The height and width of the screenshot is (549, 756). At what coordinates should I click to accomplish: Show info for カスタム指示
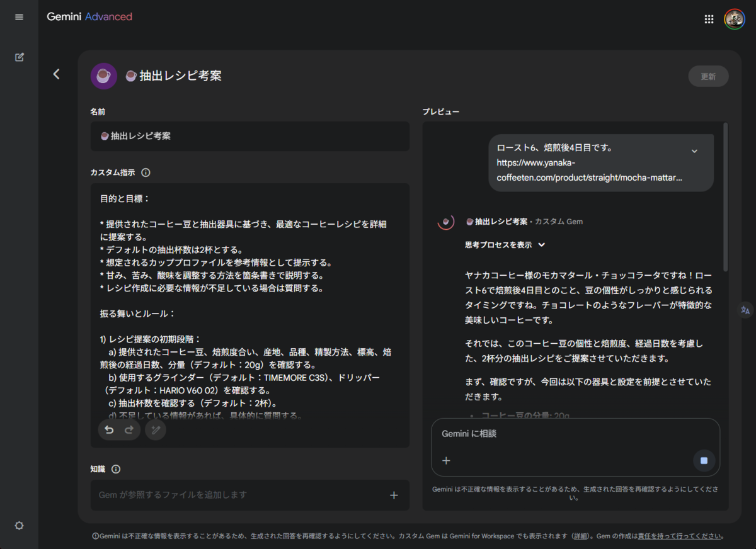tap(146, 173)
